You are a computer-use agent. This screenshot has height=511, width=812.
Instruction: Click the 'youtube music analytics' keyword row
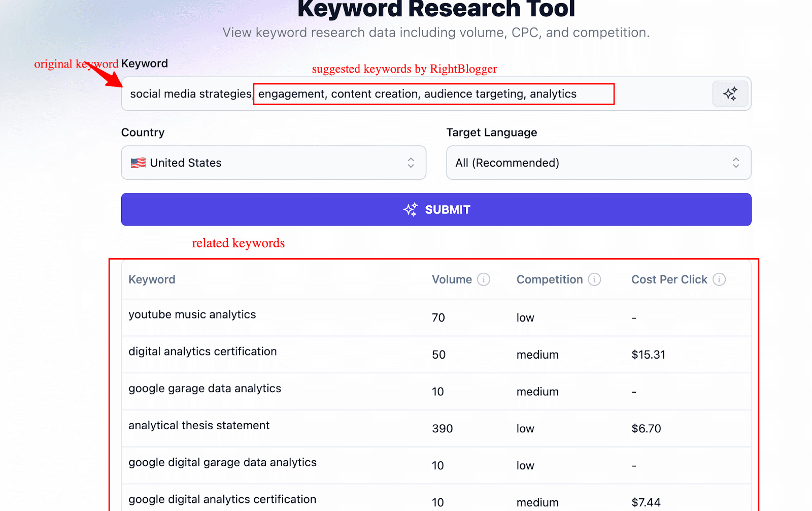pyautogui.click(x=192, y=315)
